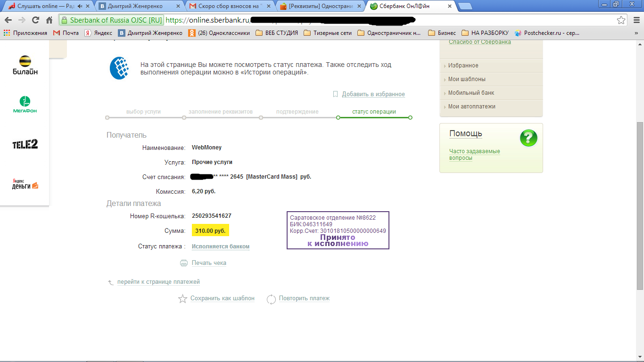This screenshot has width=644, height=362.
Task: Click the commission value 6,20 руб.
Action: [x=204, y=192]
